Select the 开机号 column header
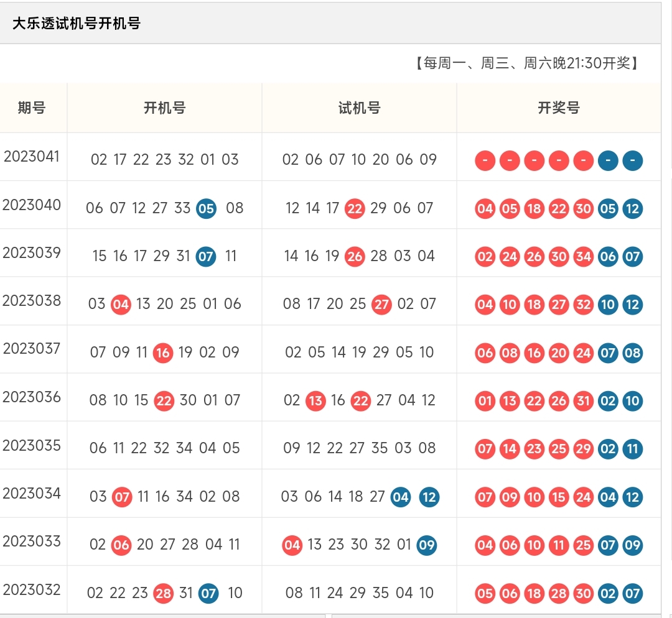Viewport: 672px width, 618px height. [x=164, y=108]
